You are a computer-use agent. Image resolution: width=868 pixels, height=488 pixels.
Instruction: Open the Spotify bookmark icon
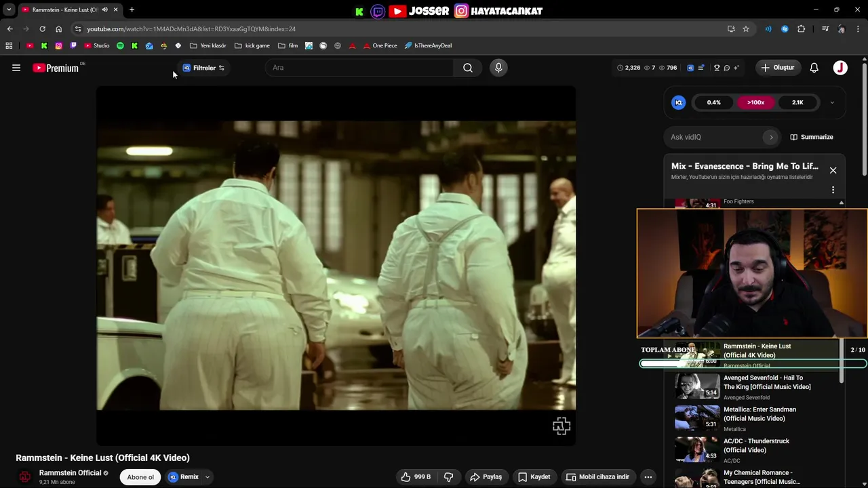click(120, 45)
